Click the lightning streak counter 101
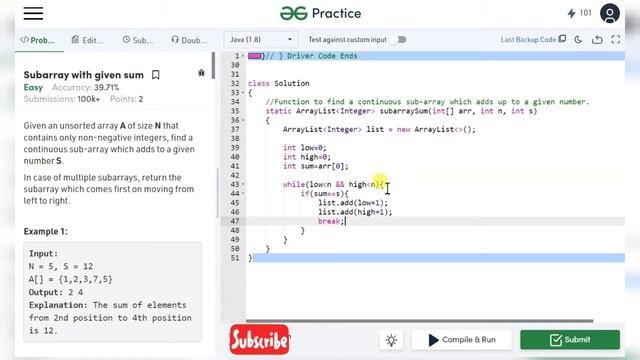Viewport: 640px width, 360px height. (x=580, y=13)
